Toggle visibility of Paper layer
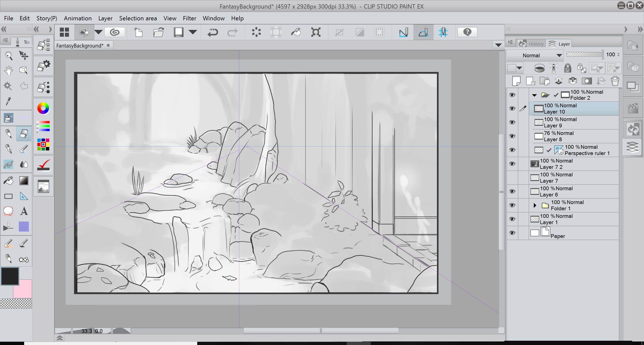 [x=512, y=233]
